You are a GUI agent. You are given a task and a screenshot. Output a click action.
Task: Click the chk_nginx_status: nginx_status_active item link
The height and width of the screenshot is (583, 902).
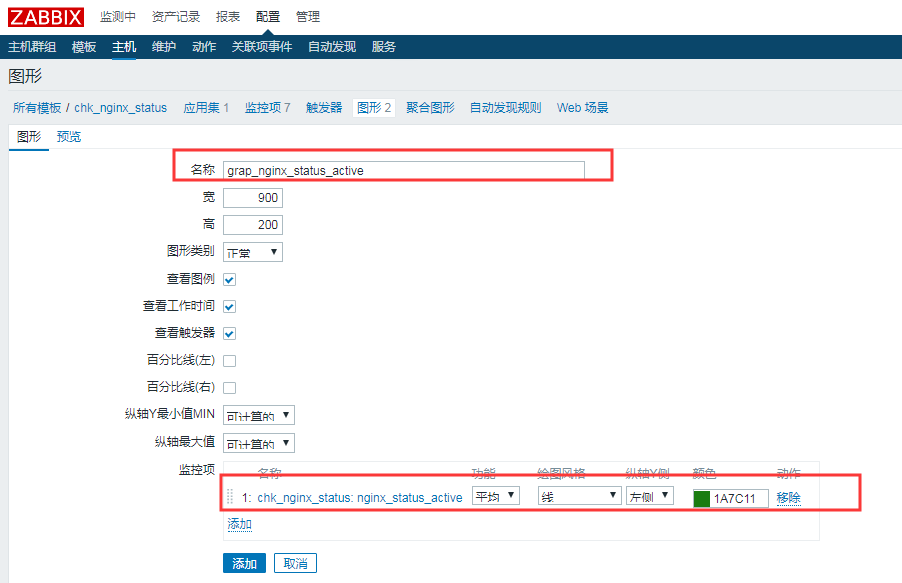coord(360,498)
